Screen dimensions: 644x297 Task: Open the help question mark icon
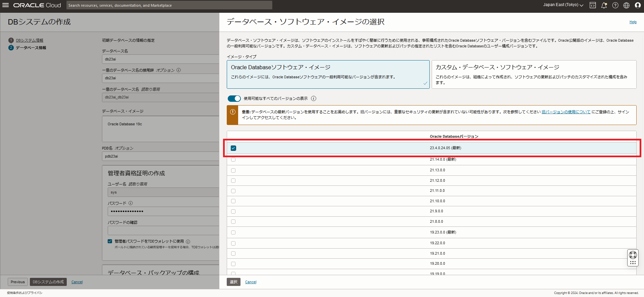(x=615, y=5)
